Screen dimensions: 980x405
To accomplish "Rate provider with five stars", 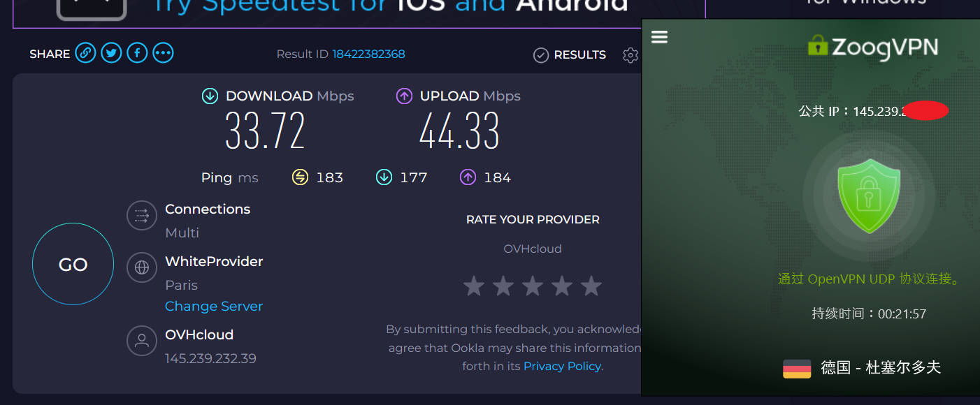I will click(591, 286).
